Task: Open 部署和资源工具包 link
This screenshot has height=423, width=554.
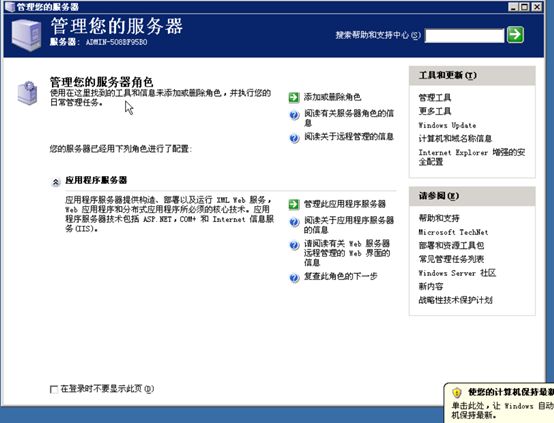Action: point(451,245)
